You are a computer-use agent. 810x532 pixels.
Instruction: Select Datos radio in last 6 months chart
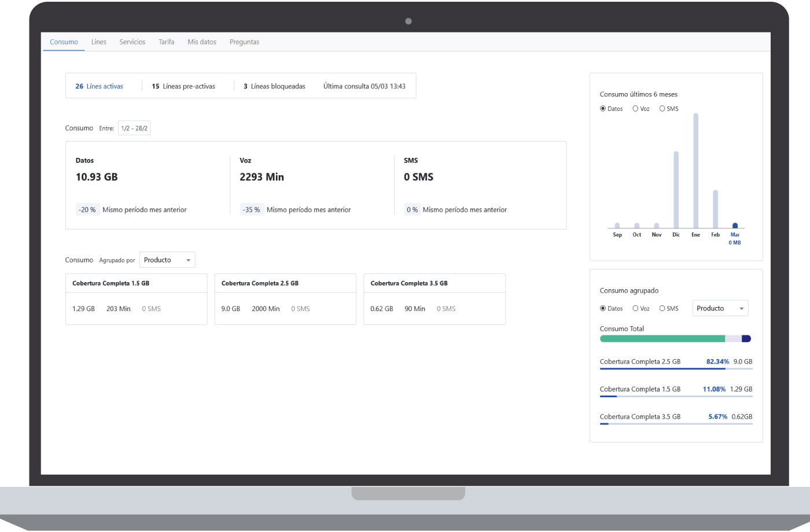pos(603,109)
